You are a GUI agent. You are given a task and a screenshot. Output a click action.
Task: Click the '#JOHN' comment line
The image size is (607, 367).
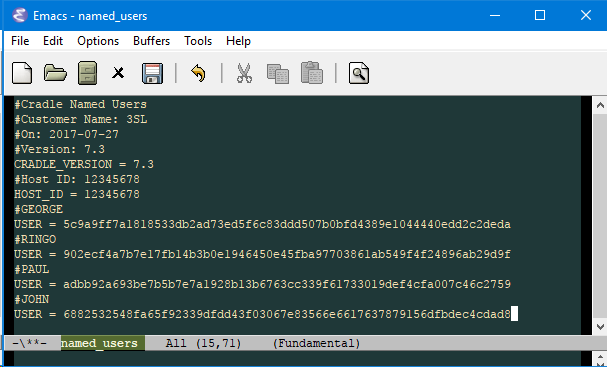click(x=32, y=299)
